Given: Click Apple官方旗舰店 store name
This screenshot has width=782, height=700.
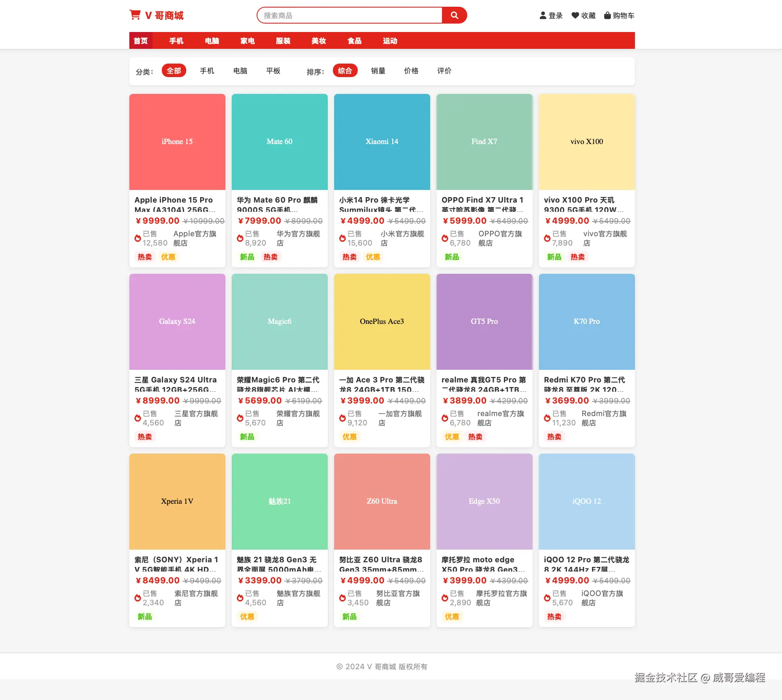Looking at the screenshot, I should coord(195,238).
